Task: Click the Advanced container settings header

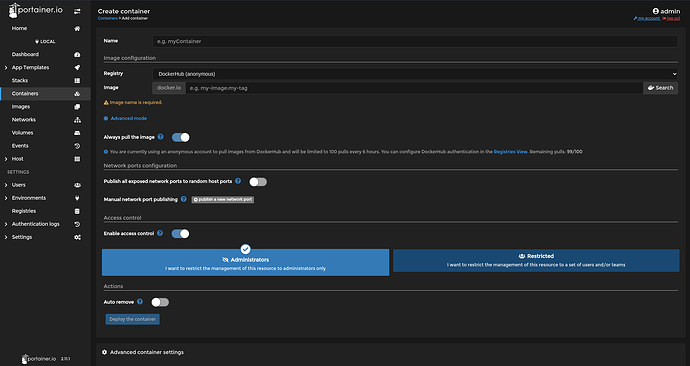Action: pyautogui.click(x=143, y=352)
